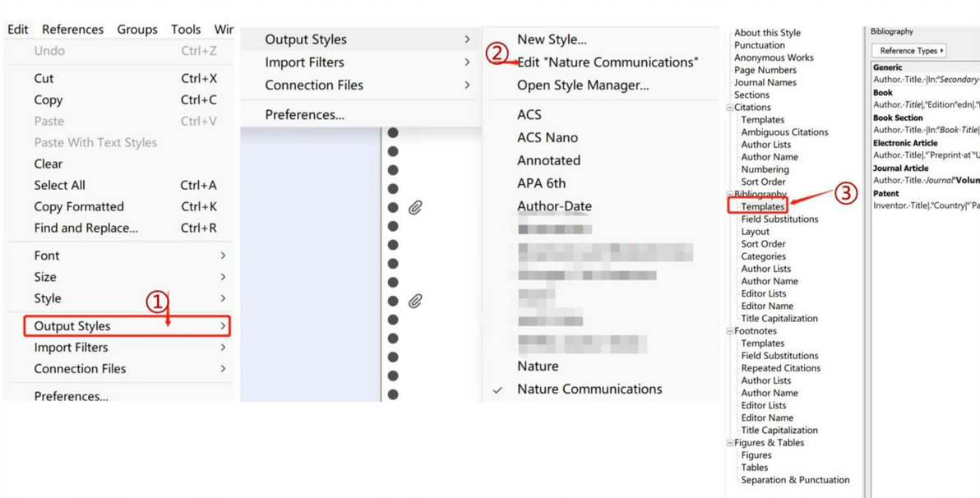Select Editor Lists under Bibliography

(x=764, y=293)
